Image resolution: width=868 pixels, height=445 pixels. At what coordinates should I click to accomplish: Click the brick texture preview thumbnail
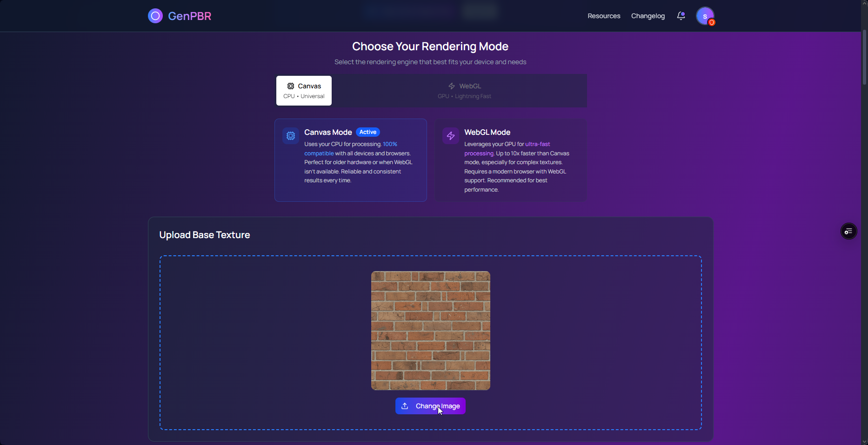tap(430, 331)
